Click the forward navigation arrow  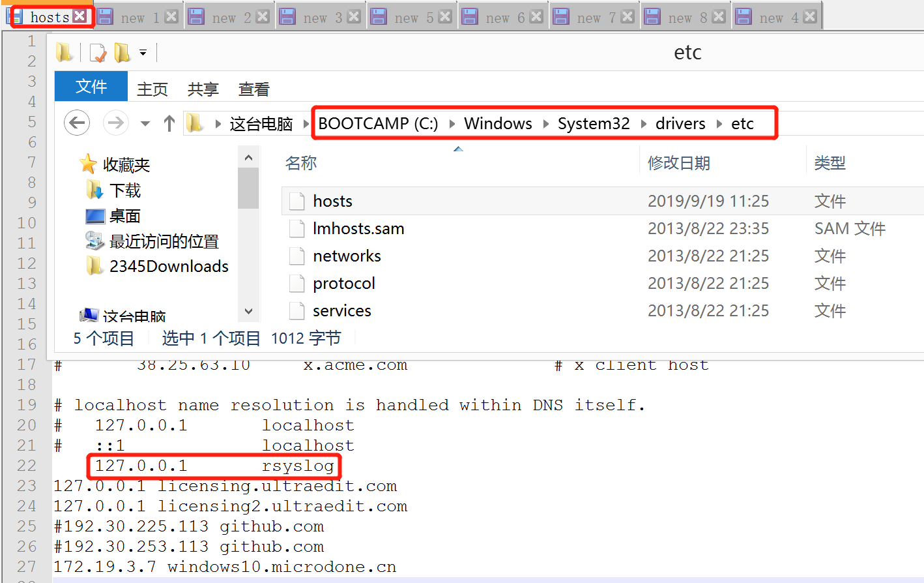(117, 123)
